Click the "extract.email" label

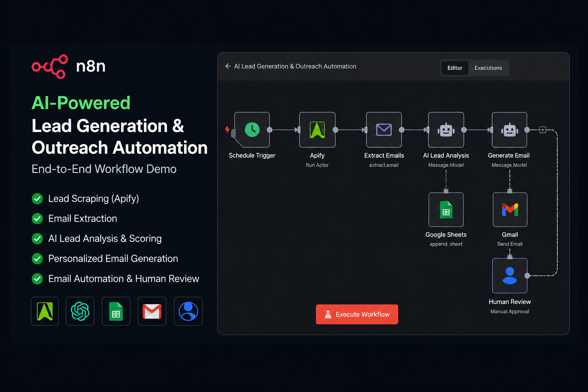pyautogui.click(x=384, y=165)
